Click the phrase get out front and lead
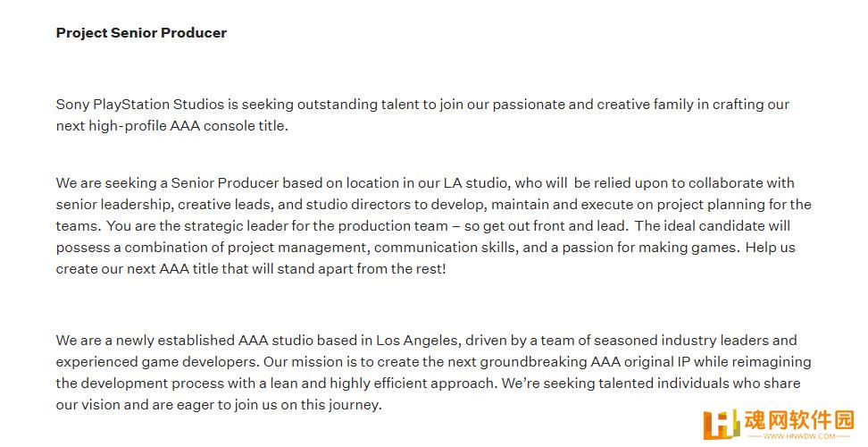868x447 pixels. 555,226
